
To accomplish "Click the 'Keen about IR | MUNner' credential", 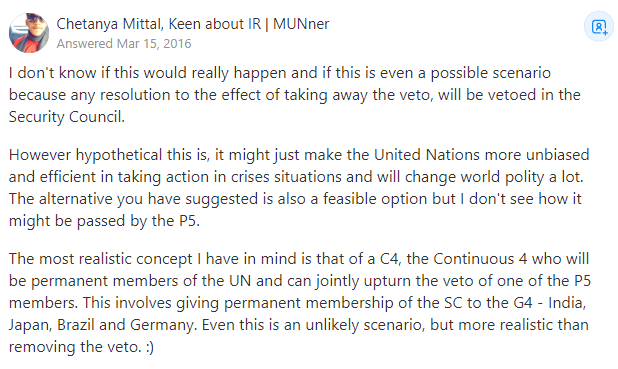I will tap(249, 24).
